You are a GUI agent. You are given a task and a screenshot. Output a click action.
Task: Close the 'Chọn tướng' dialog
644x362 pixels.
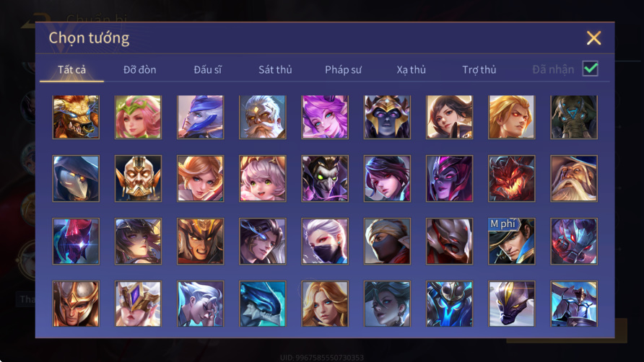click(x=593, y=37)
